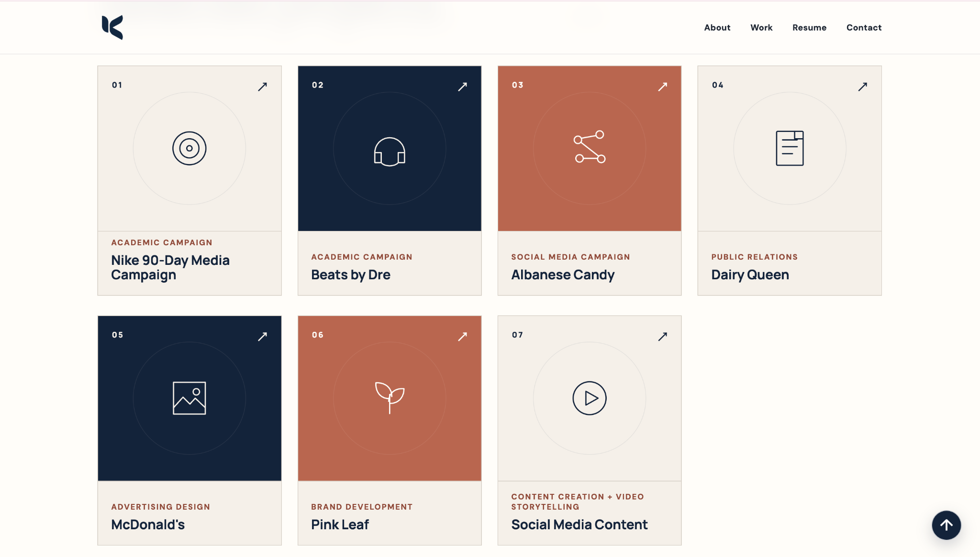Click the scroll-to-top arrow button

tap(946, 525)
